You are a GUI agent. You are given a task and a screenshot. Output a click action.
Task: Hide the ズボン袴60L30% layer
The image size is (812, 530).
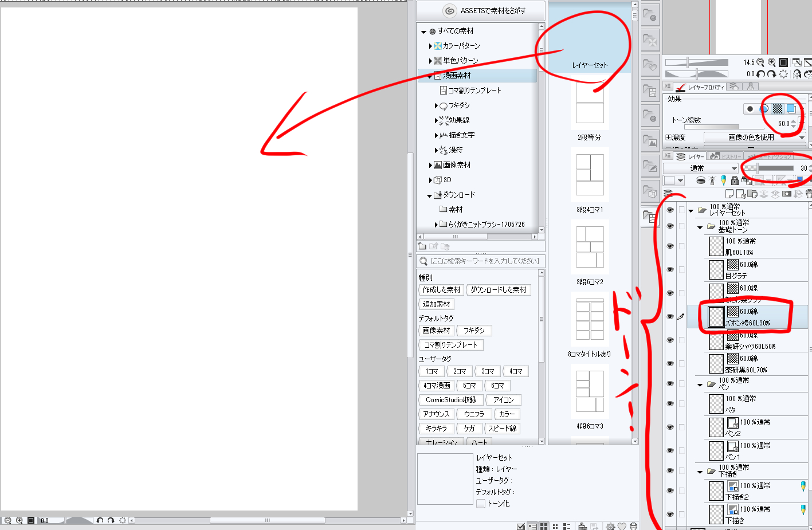(x=670, y=316)
